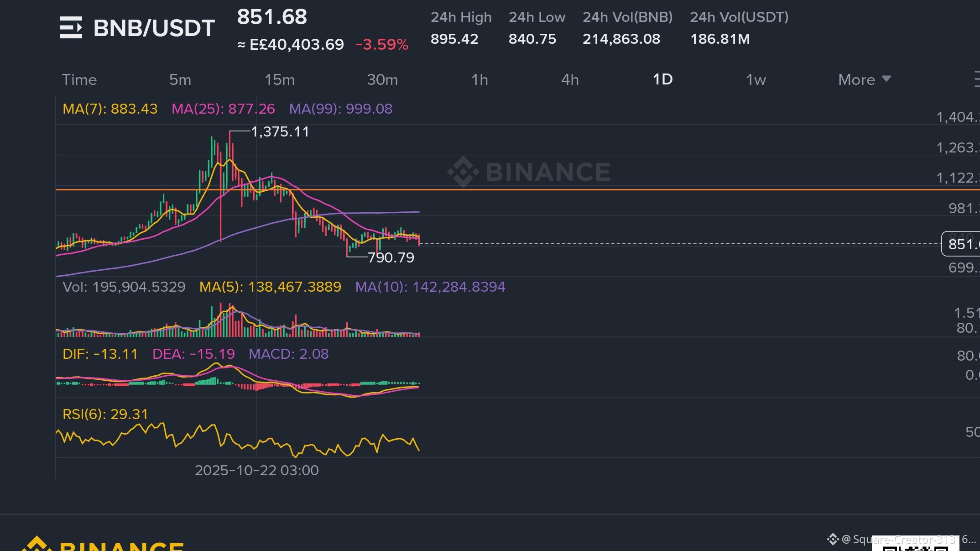Open the BNB/USDT pair selector
This screenshot has height=551, width=980.
[x=154, y=28]
